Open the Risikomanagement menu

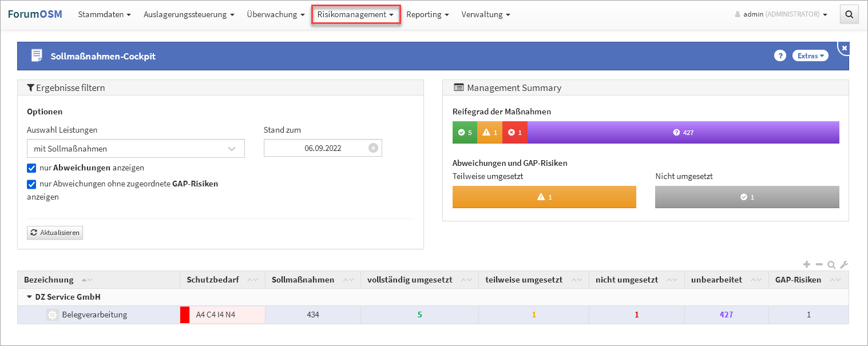point(355,15)
